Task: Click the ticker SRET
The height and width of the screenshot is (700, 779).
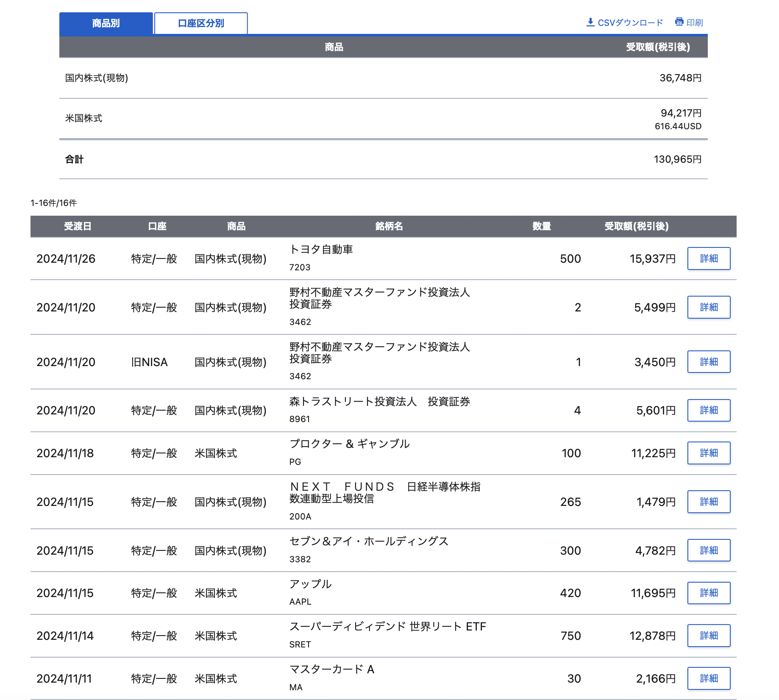Action: point(300,644)
